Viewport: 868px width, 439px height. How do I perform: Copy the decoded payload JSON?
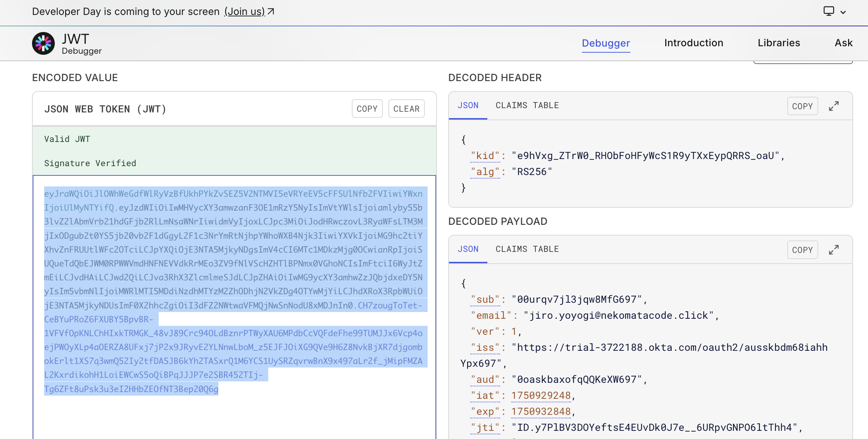tap(802, 250)
